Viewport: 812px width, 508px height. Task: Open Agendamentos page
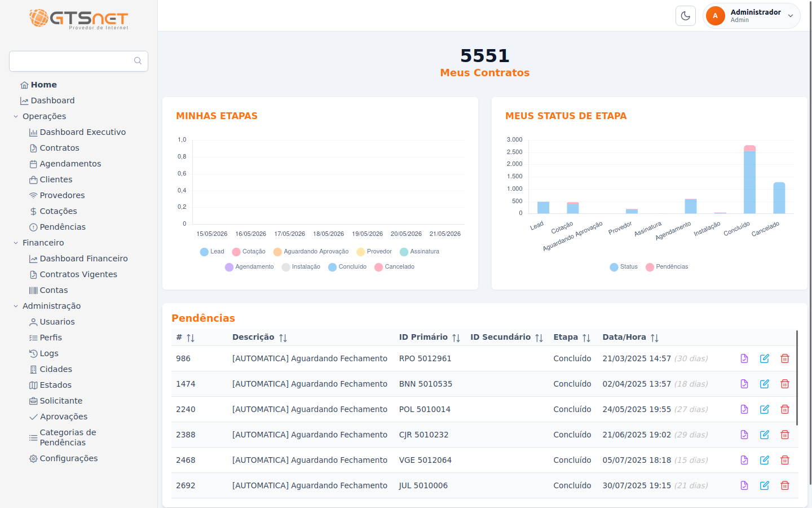(x=65, y=164)
